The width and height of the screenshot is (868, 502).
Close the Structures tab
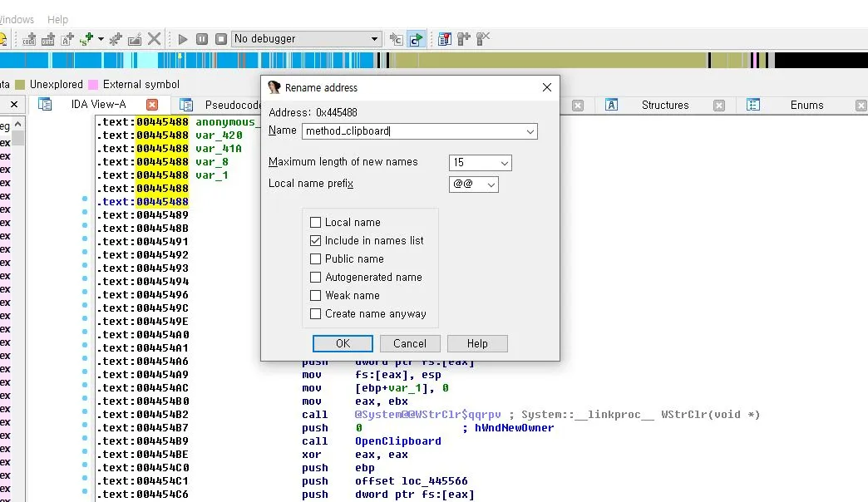pos(719,106)
